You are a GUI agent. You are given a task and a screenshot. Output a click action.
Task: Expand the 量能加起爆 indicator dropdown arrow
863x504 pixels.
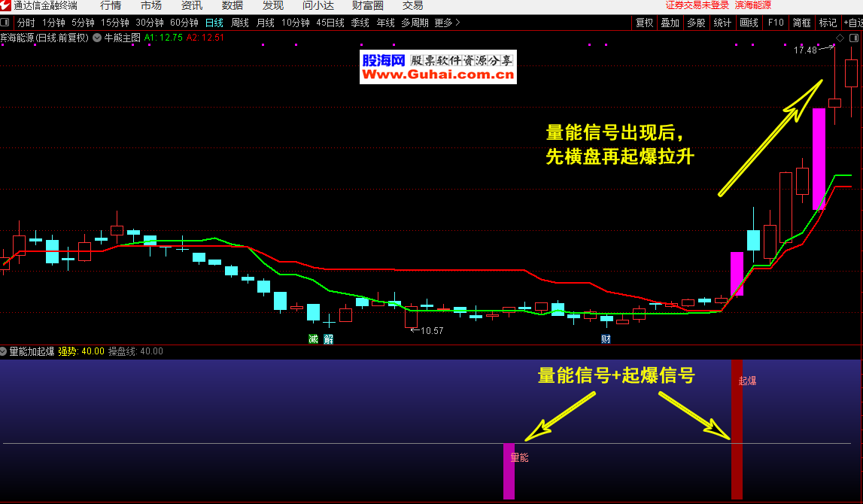pos(4,351)
